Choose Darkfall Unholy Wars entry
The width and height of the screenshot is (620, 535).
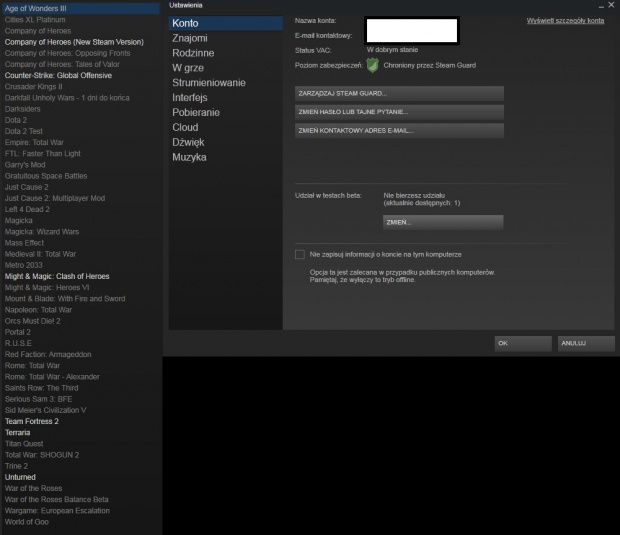67,98
